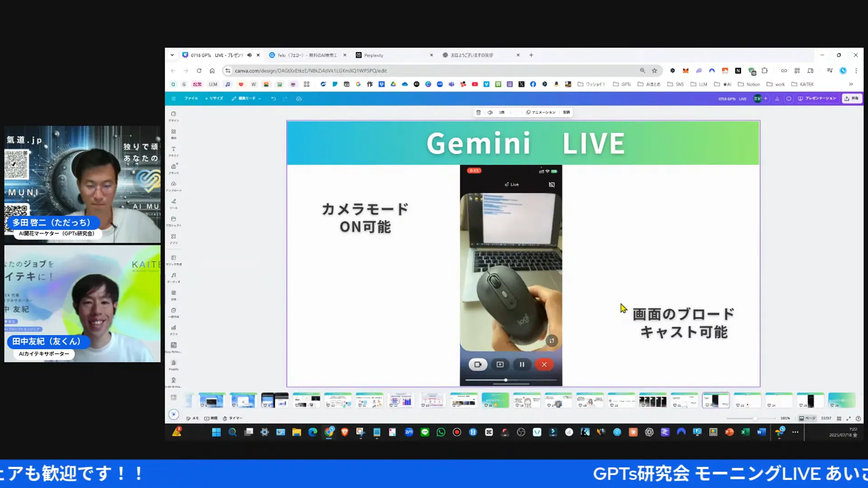Switch to the Perplexity browser tab
The height and width of the screenshot is (488, 868).
pos(393,55)
